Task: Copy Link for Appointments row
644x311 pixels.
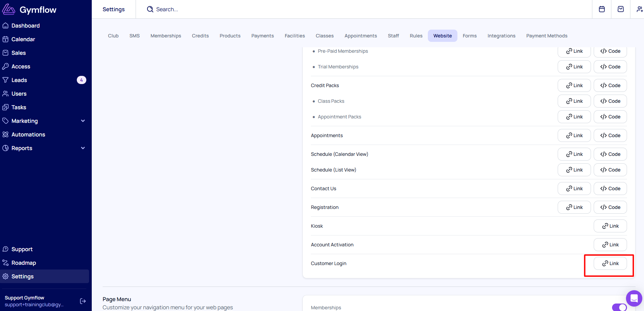Action: 574,135
